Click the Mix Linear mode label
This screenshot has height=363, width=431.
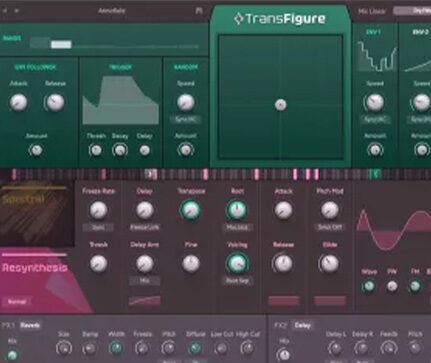click(372, 11)
